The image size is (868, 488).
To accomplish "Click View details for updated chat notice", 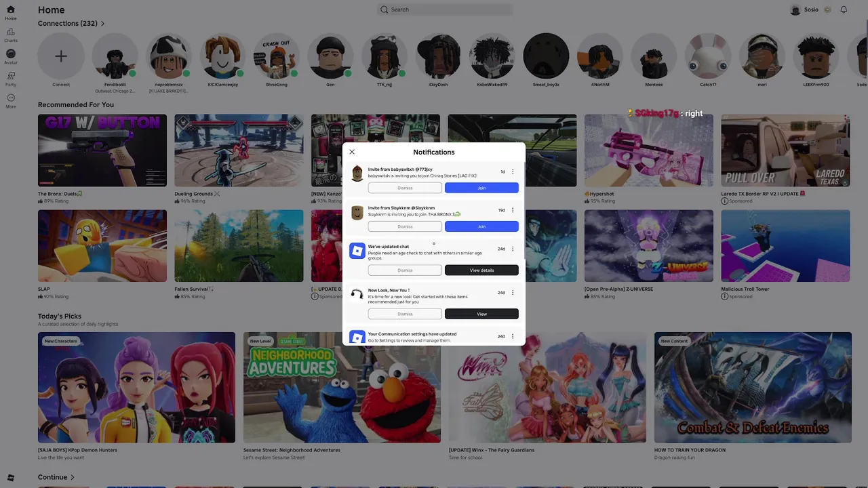I will tap(481, 270).
